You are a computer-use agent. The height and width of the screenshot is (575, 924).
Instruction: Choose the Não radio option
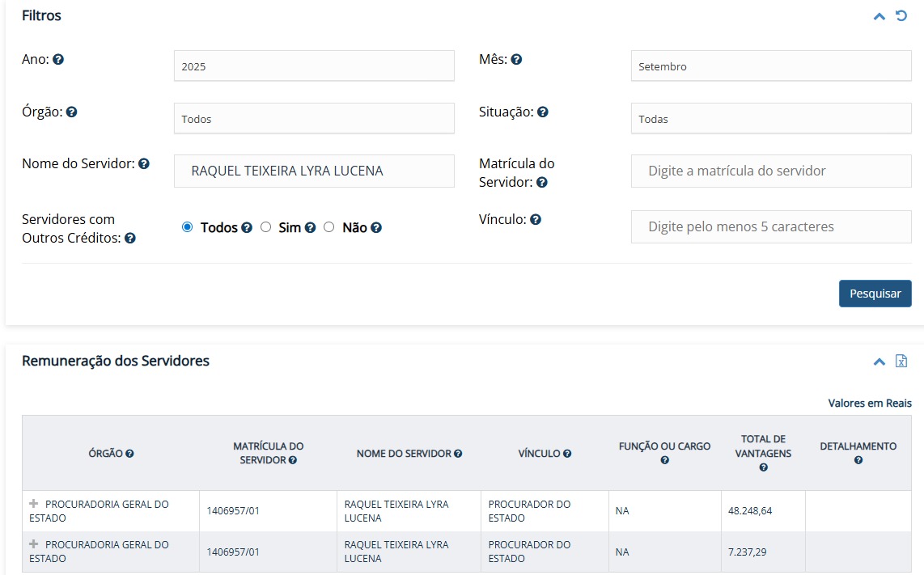[329, 227]
